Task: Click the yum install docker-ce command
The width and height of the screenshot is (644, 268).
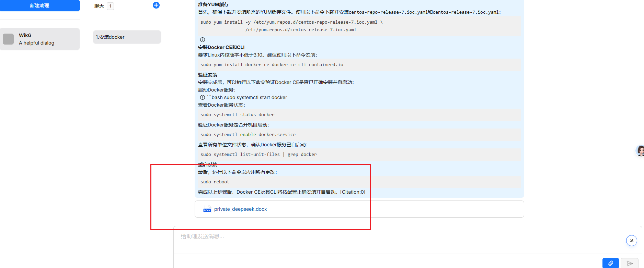Action: tap(359, 65)
